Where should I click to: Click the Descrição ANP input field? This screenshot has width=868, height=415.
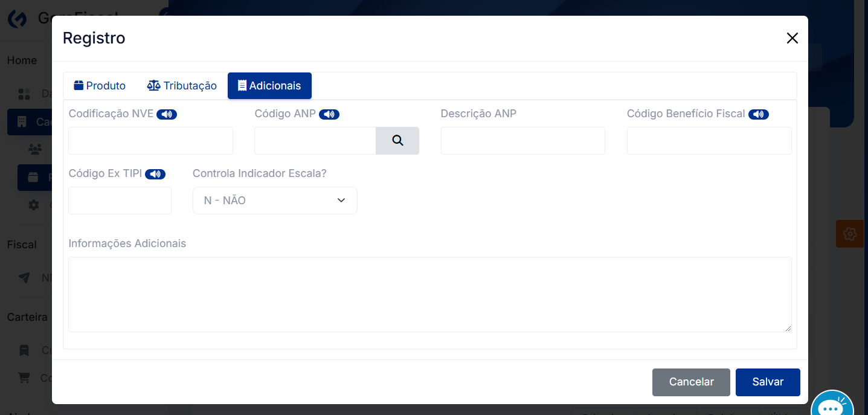click(x=522, y=141)
